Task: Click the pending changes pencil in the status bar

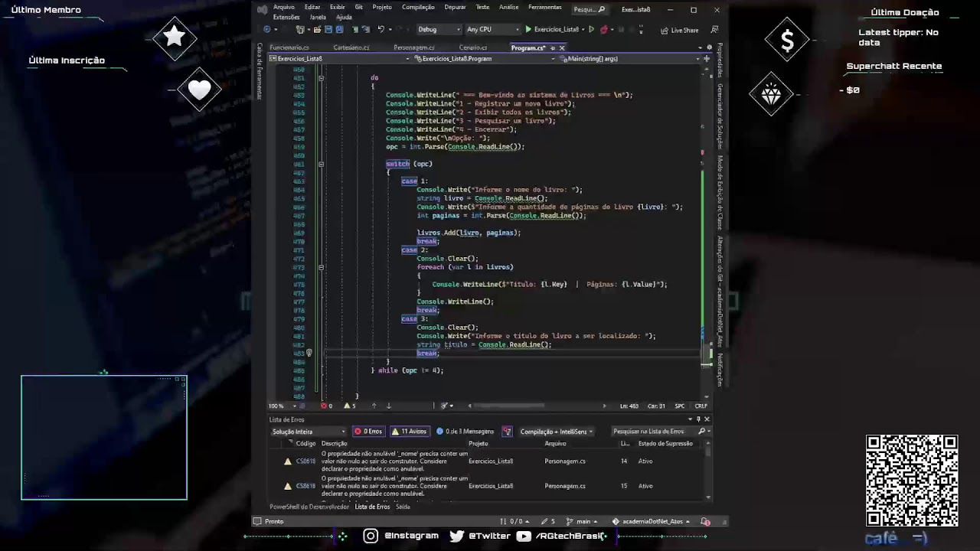Action: click(x=547, y=522)
